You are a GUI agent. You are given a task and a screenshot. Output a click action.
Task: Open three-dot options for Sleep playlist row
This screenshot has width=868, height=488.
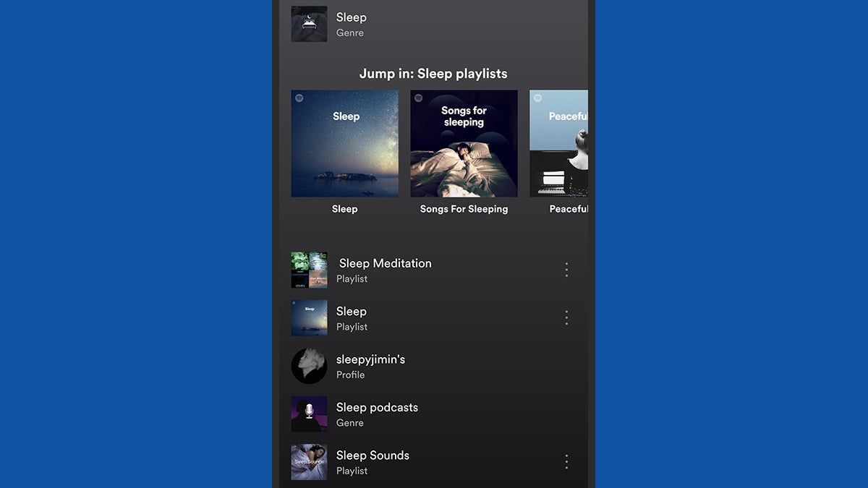566,318
